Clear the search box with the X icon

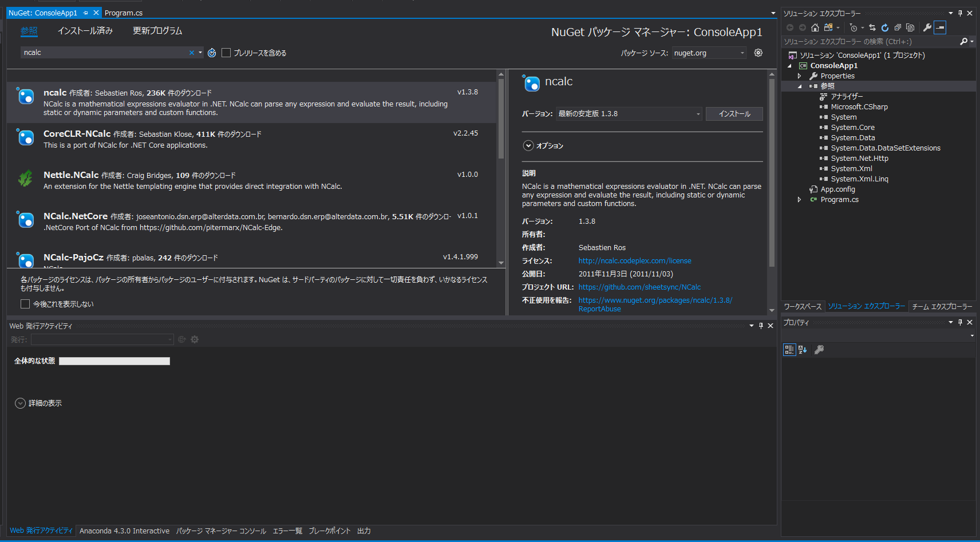191,52
